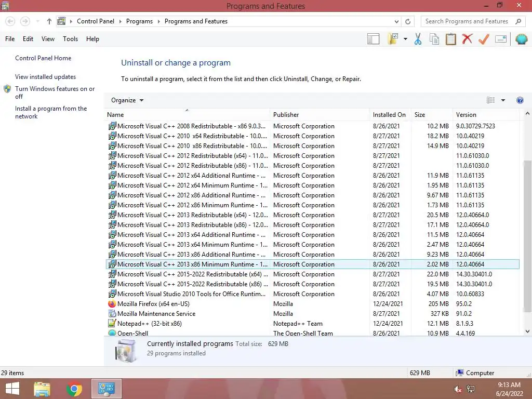Select Visual C++ 2010 x64 Redistributable row

coord(312,136)
